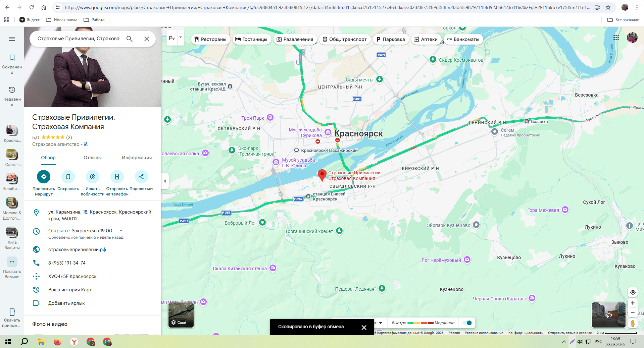Collapse the side panel arrow

point(165,181)
